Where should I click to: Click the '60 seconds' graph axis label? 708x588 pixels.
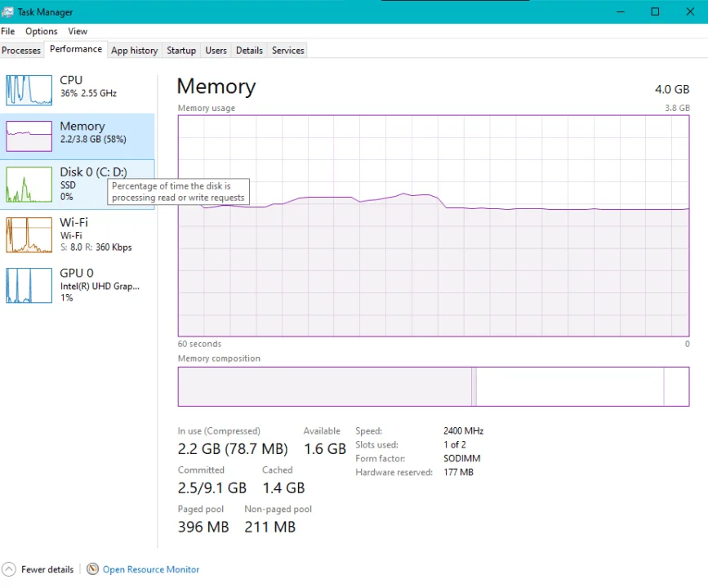tap(199, 344)
